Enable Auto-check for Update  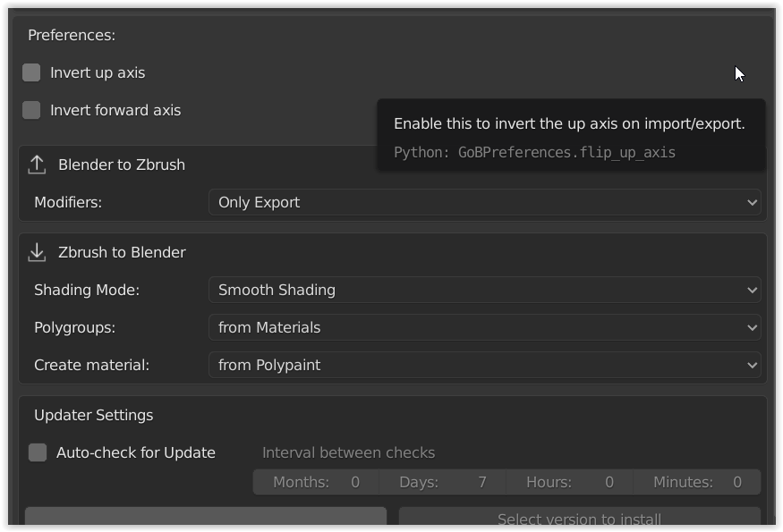coord(38,452)
